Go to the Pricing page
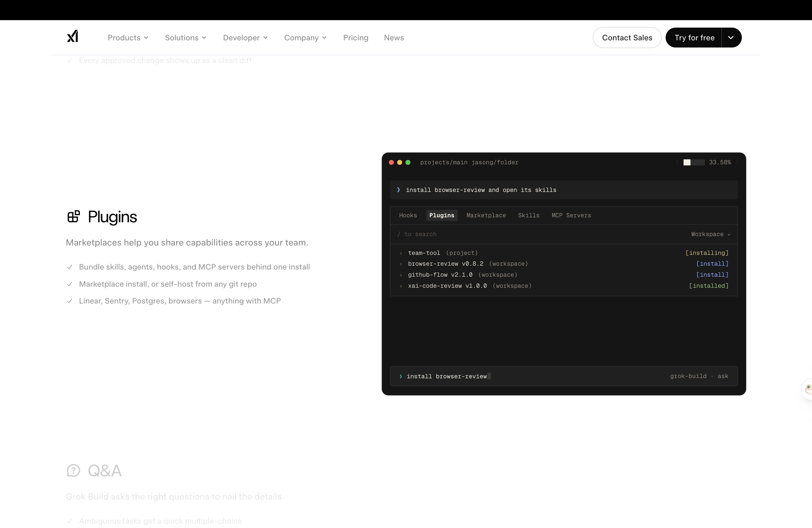The image size is (812, 528). [355, 38]
